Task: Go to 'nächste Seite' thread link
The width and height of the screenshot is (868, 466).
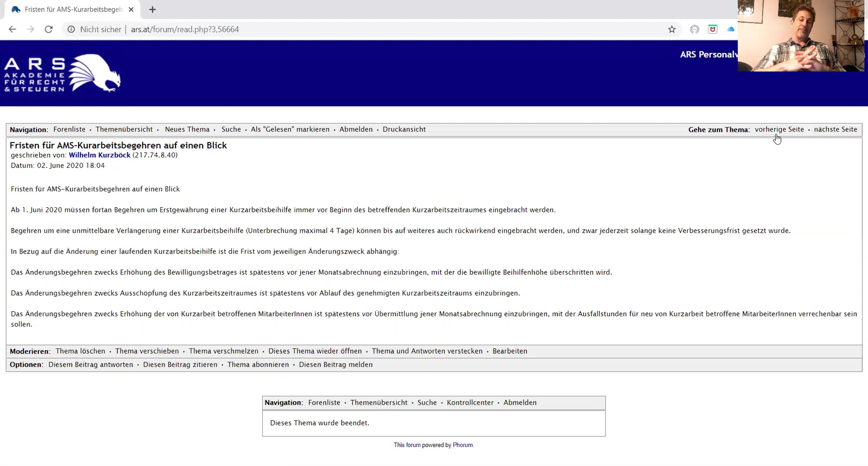Action: pyautogui.click(x=835, y=129)
